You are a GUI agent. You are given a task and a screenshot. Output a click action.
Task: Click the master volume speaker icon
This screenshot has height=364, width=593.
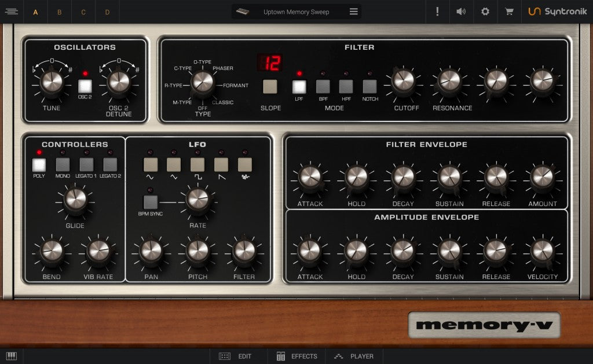tap(461, 11)
